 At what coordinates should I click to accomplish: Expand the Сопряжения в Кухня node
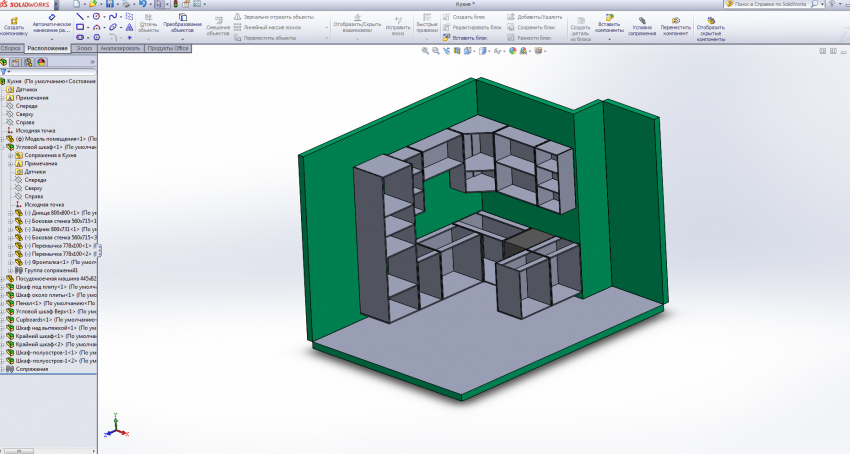click(10, 155)
